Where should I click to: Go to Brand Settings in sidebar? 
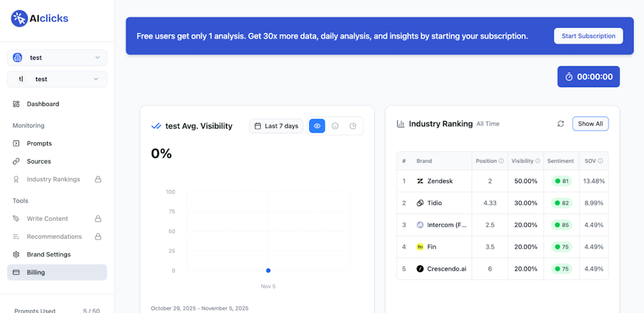pos(48,254)
